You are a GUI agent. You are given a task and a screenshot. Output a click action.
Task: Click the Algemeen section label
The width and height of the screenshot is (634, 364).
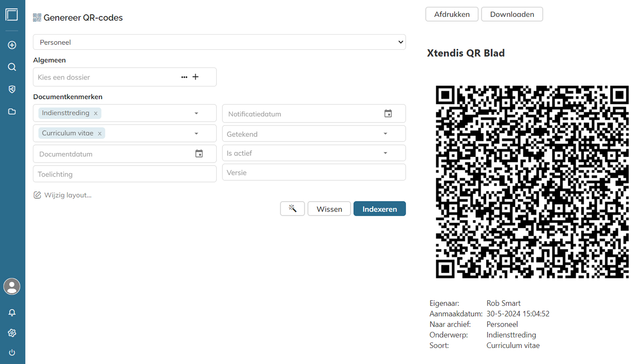49,60
